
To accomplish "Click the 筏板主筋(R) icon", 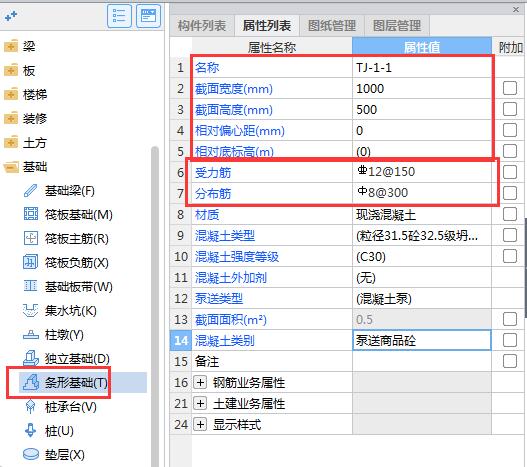I will [x=31, y=238].
